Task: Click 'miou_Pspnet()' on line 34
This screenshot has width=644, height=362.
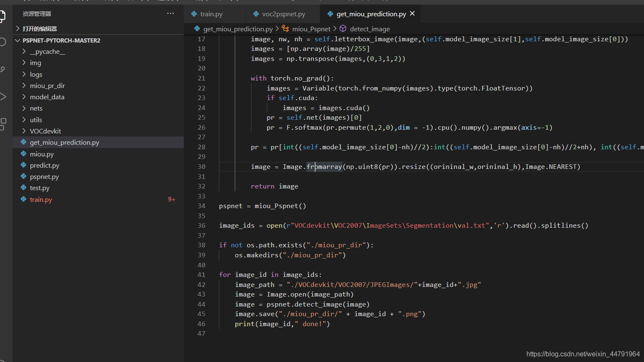Action: click(x=280, y=206)
